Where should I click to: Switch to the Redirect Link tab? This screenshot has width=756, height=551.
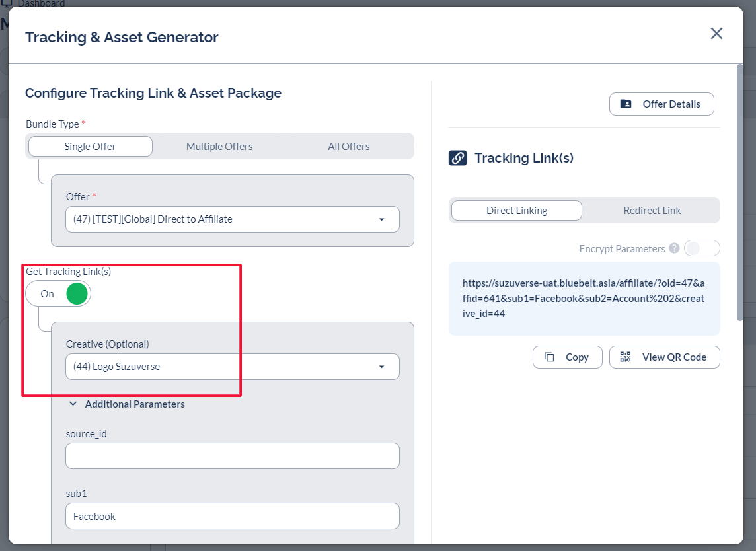pyautogui.click(x=652, y=211)
